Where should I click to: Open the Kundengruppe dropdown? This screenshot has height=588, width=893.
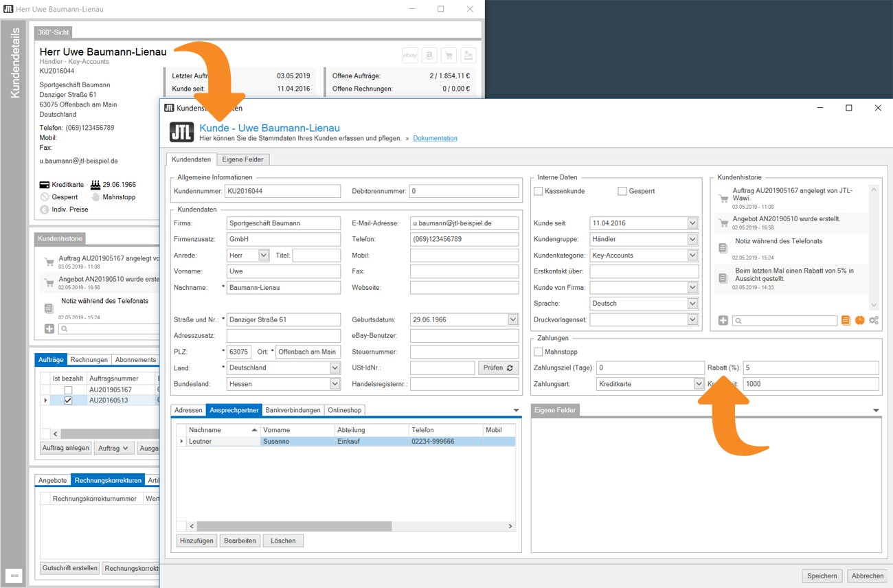pos(692,239)
